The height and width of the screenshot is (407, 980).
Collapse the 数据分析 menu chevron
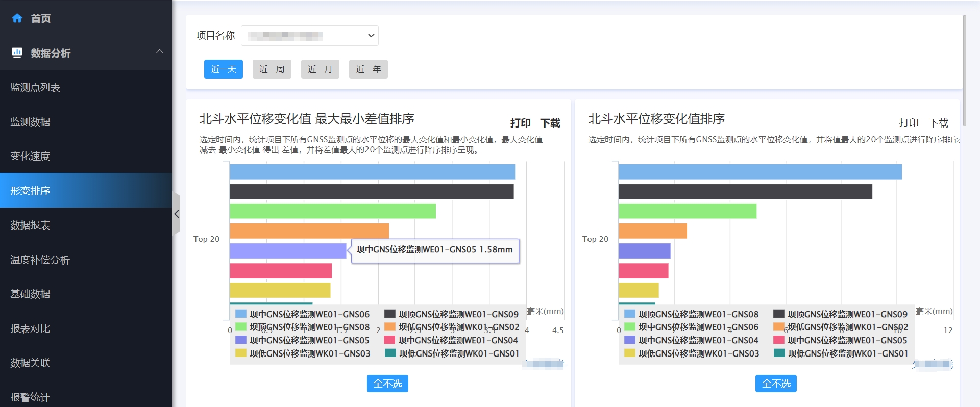[160, 51]
